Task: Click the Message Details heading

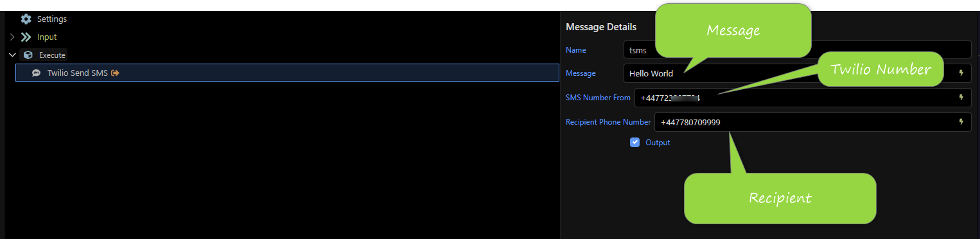Action: pyautogui.click(x=601, y=27)
